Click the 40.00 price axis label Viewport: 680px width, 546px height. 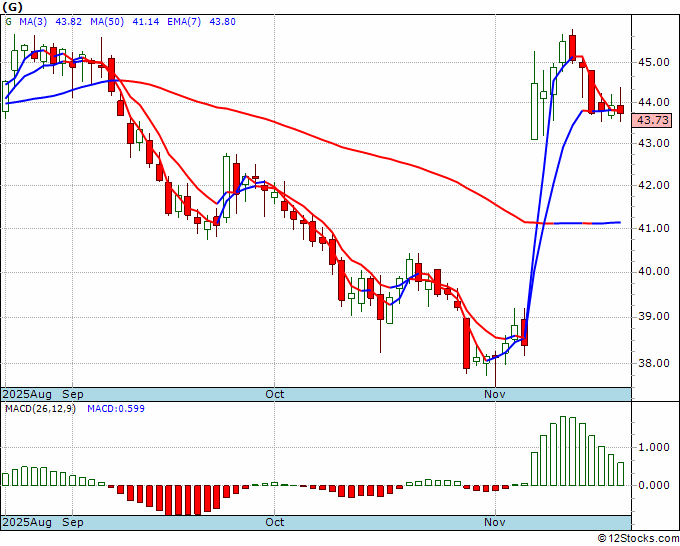(654, 272)
